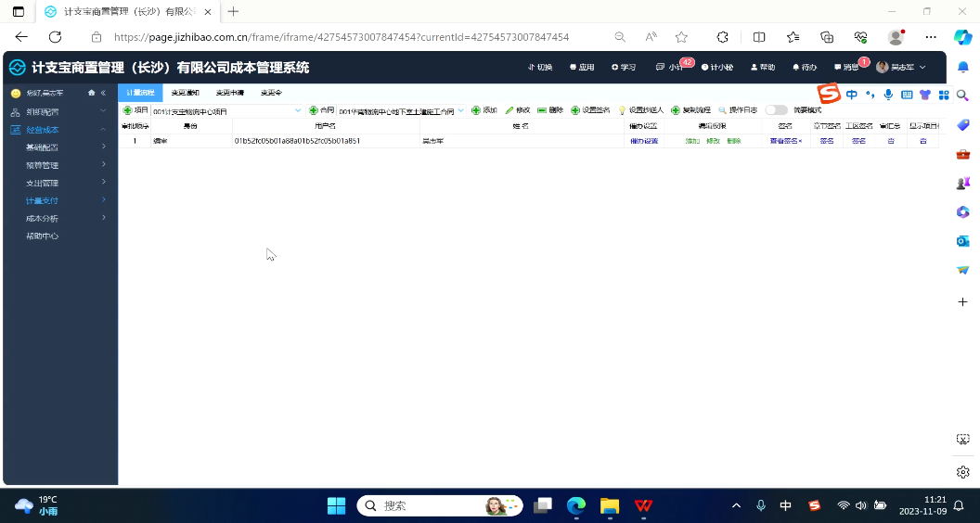Viewport: 980px width, 523px height.
Task: Open Edge sidebar shopping tag icon
Action: (x=963, y=124)
